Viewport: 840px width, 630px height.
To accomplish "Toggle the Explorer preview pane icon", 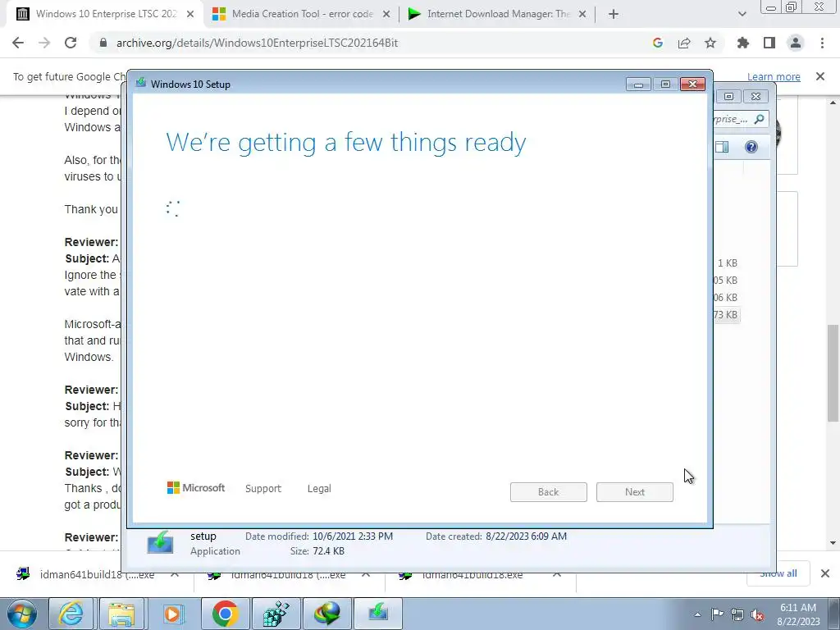I will 722,147.
